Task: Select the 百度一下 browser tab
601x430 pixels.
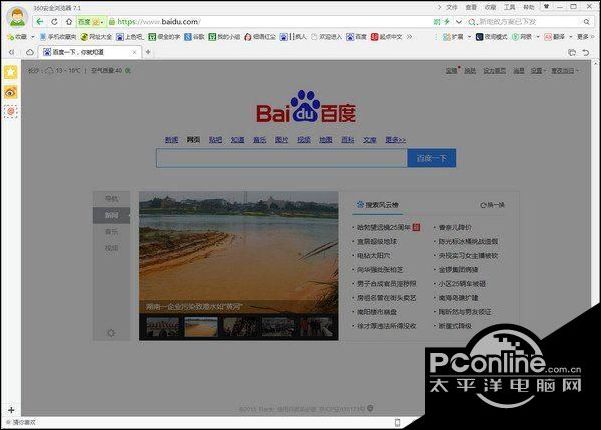Action: coord(90,52)
